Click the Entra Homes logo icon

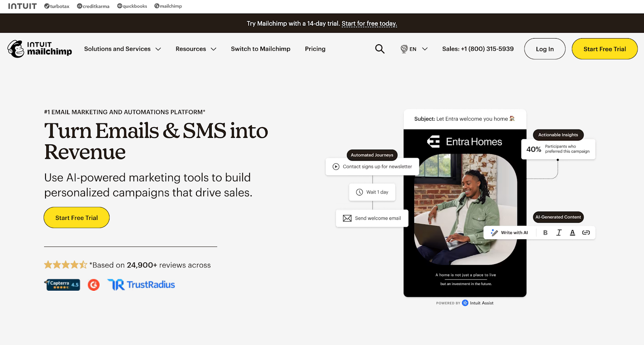click(433, 142)
